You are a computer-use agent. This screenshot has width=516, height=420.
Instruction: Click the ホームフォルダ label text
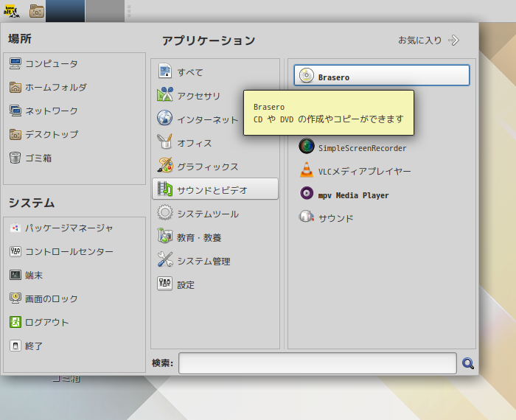click(56, 87)
